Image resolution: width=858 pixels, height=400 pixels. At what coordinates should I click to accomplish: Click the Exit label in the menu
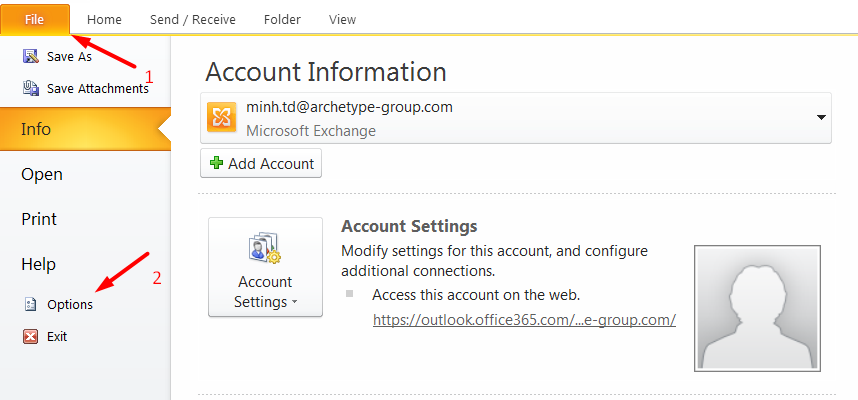(x=57, y=337)
